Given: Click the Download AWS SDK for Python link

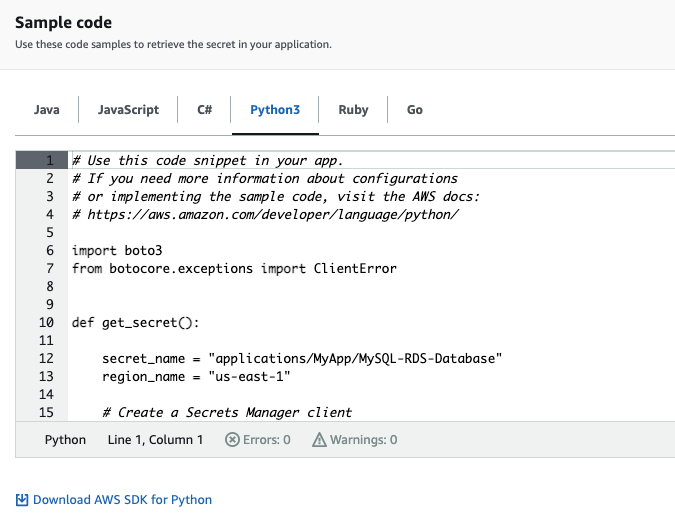Looking at the screenshot, I should 122,500.
